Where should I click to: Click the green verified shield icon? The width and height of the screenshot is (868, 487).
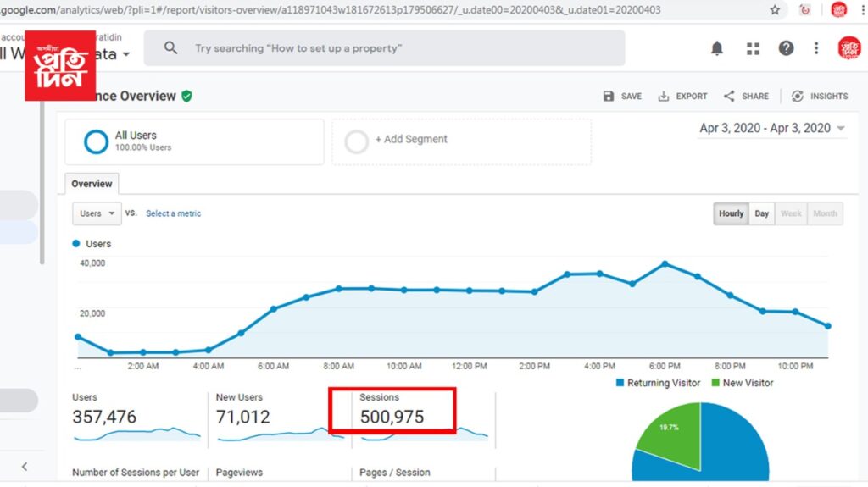[187, 97]
